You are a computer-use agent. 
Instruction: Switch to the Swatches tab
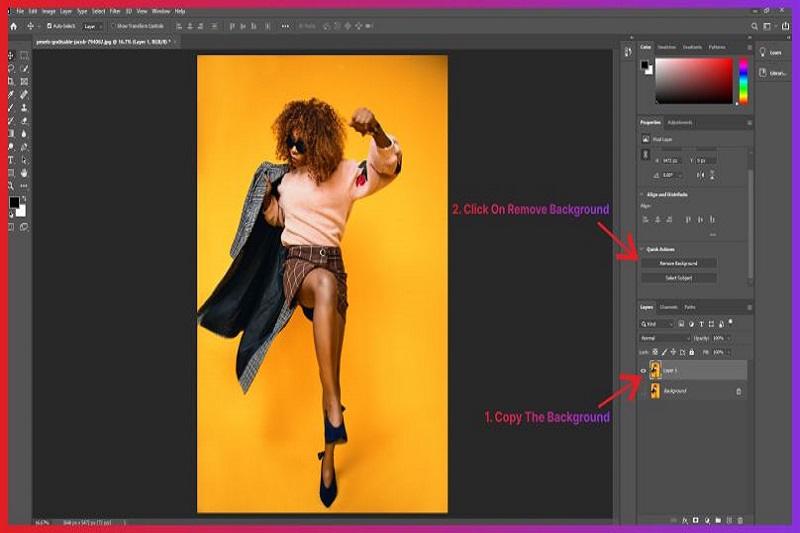(666, 47)
